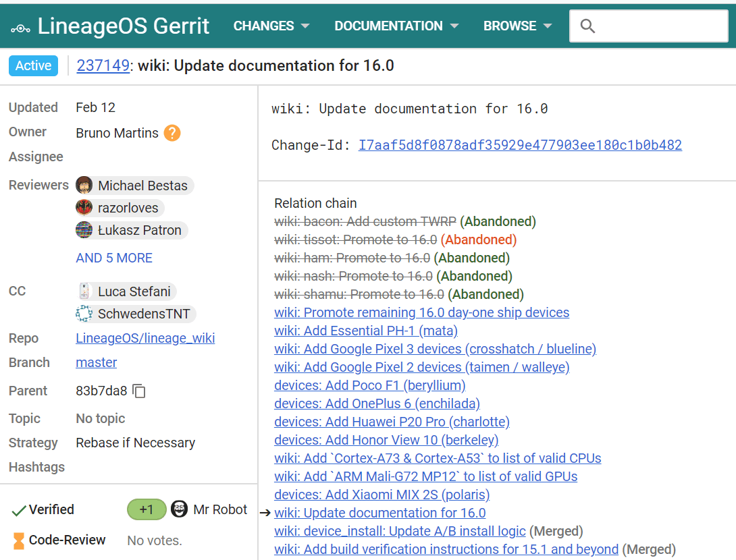Open devices: Add Xiaomi MIX 2S (polaris)
This screenshot has width=736, height=560.
382,495
